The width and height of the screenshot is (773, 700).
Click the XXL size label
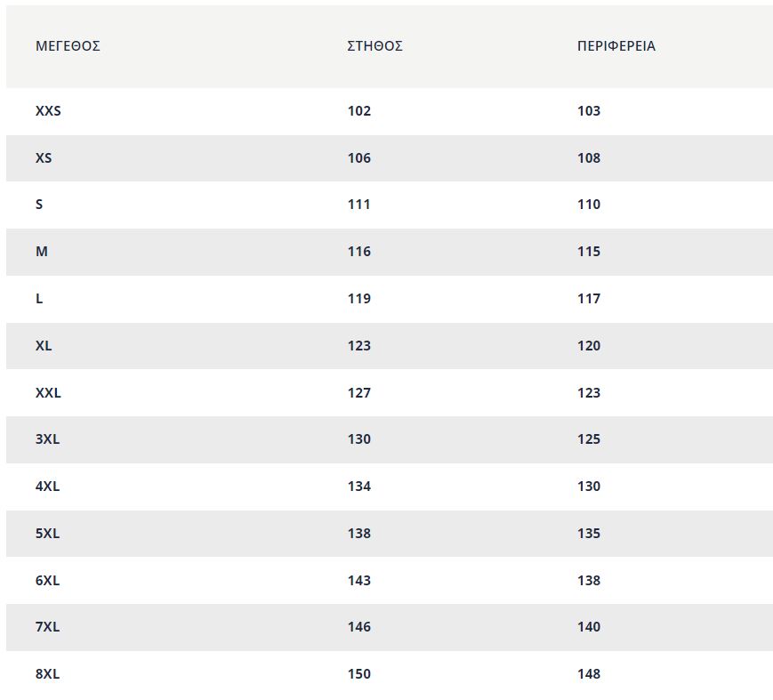48,393
